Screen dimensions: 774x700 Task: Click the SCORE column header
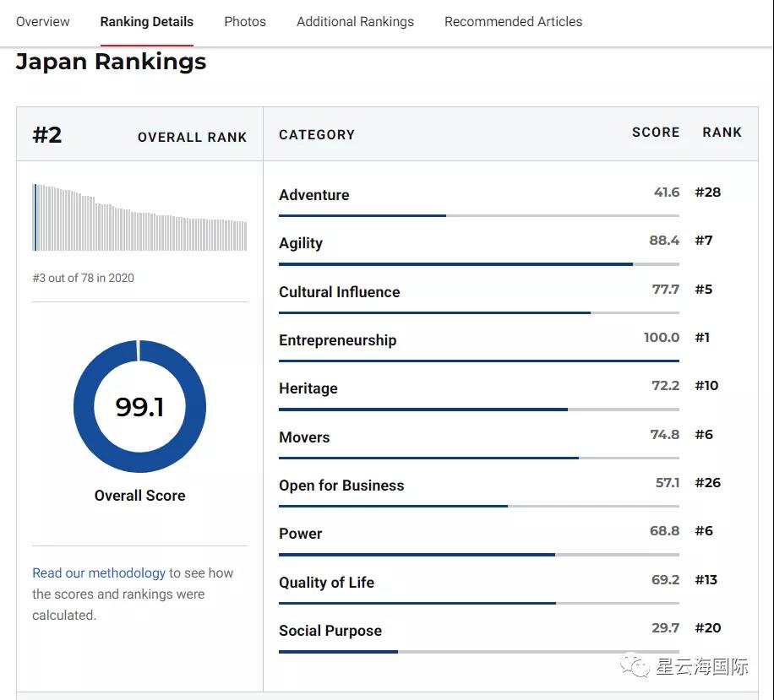[655, 133]
